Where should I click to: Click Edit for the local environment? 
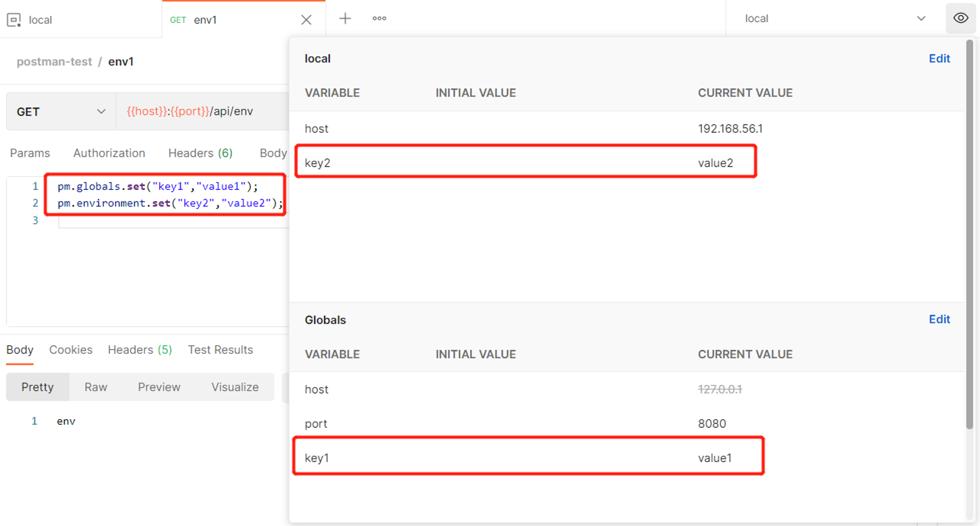coord(939,59)
